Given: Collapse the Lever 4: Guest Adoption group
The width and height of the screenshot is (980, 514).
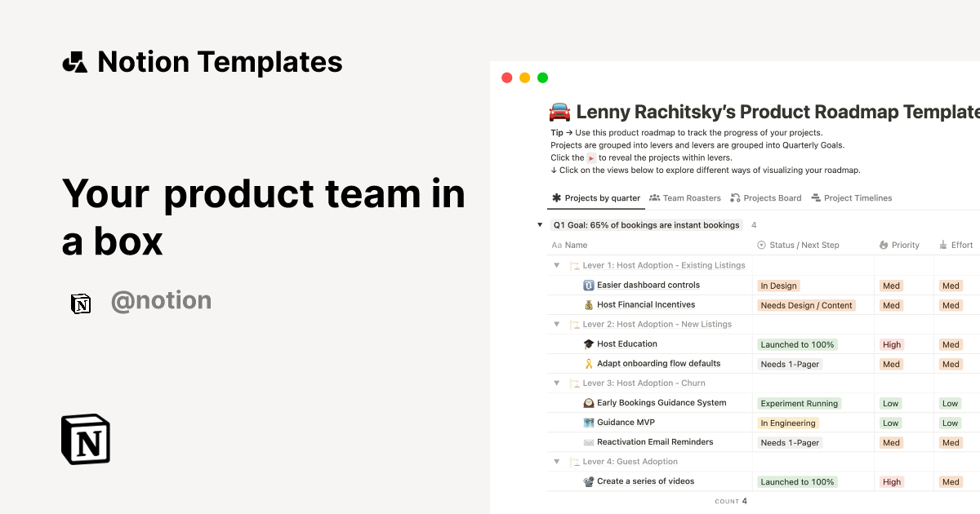Looking at the screenshot, I should [556, 461].
